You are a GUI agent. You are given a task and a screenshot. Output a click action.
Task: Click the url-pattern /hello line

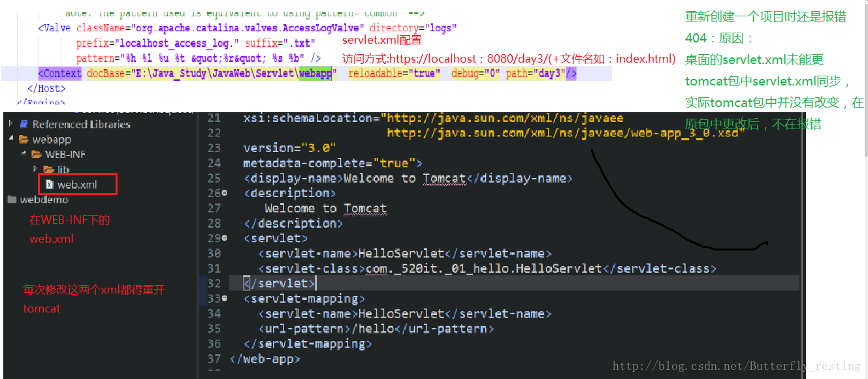[x=376, y=329]
